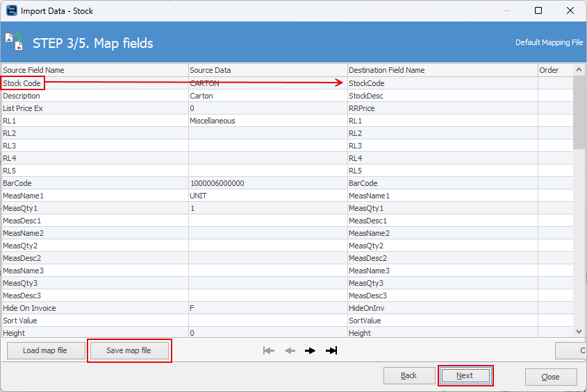587x392 pixels.
Task: Maximize the Import Data window
Action: pos(538,11)
